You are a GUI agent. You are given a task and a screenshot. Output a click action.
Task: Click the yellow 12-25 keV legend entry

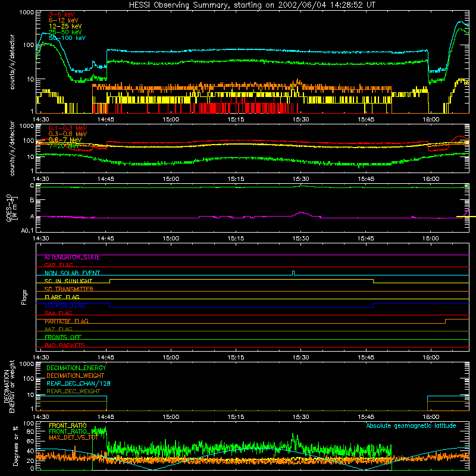65,26
